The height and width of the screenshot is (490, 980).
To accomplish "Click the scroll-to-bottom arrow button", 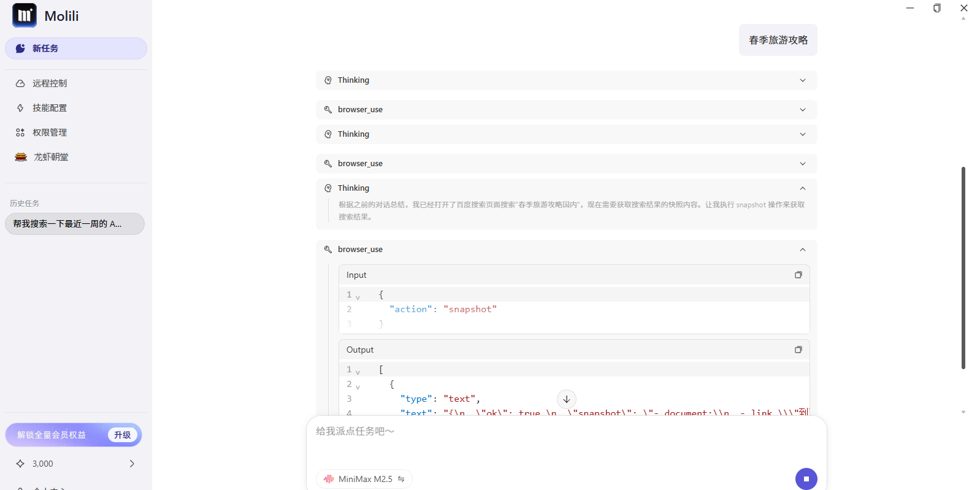I will [566, 399].
